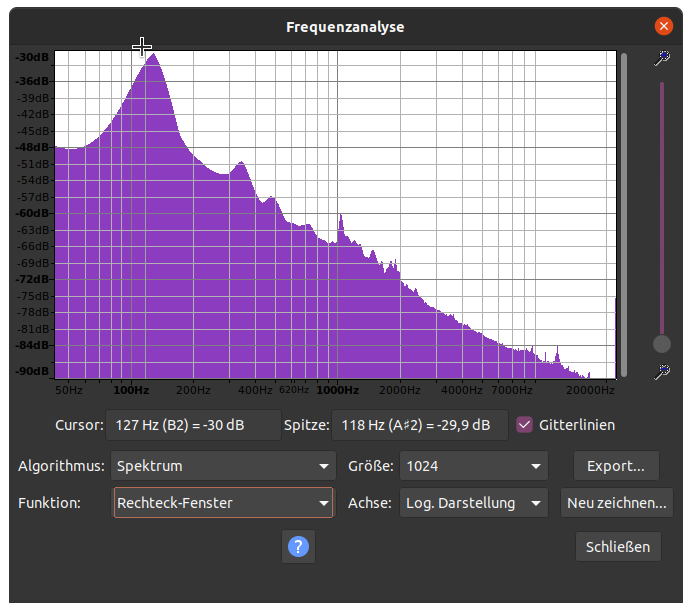
Task: Click the 7000Hz label on the frequency axis
Action: pyautogui.click(x=512, y=390)
